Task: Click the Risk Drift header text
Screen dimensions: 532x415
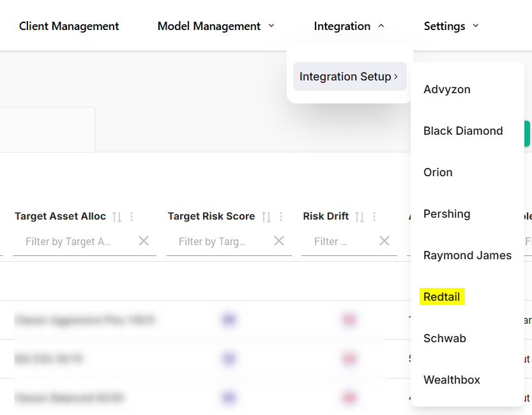Action: 326,216
